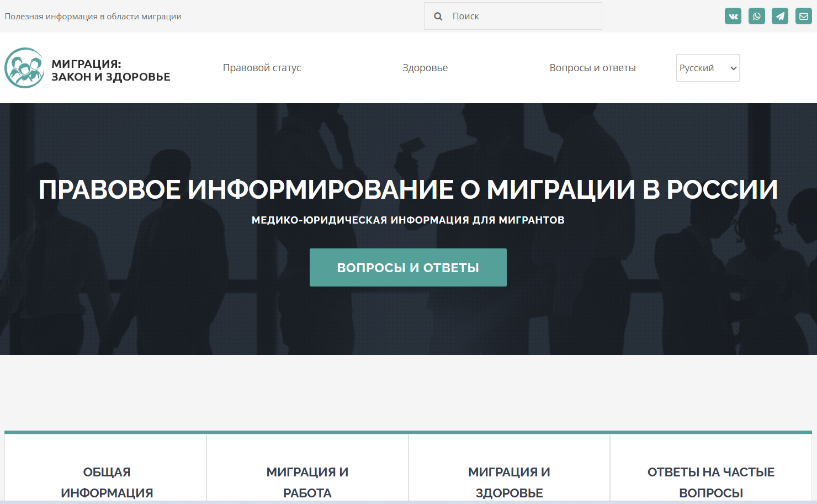
Task: Click the ПРАВОВОЕ ИНФОРМИРОВАНИЕ О МИГРАЦИИ heading
Action: click(x=408, y=189)
